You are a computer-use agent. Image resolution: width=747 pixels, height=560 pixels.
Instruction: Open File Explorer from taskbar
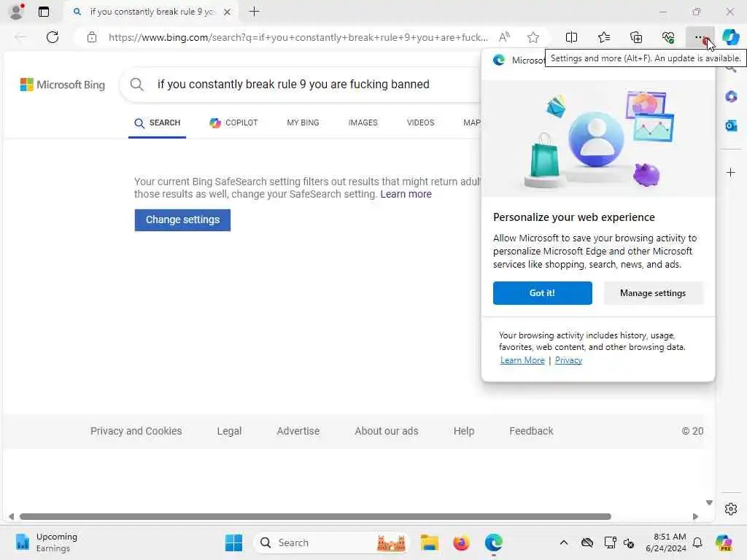coord(429,542)
